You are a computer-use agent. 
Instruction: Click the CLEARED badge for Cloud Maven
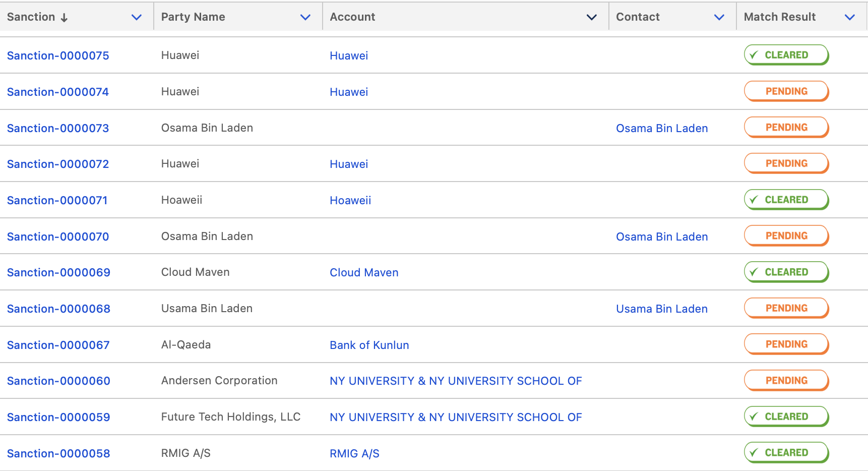tap(786, 272)
